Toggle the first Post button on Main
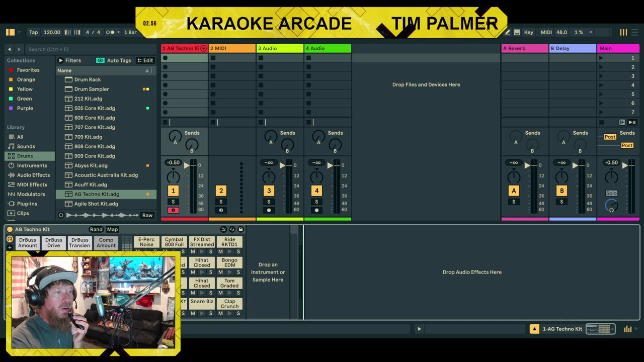This screenshot has height=362, width=644. [610, 137]
